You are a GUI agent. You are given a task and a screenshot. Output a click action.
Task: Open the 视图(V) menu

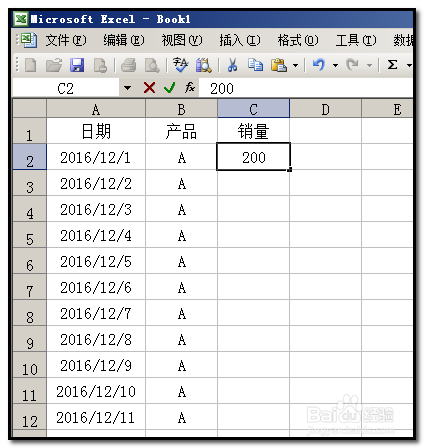point(182,40)
